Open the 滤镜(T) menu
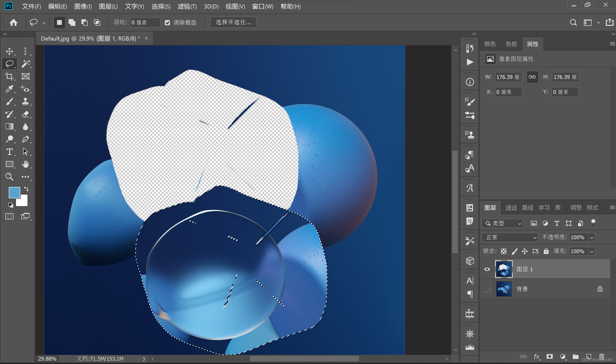This screenshot has width=616, height=364. point(187,7)
